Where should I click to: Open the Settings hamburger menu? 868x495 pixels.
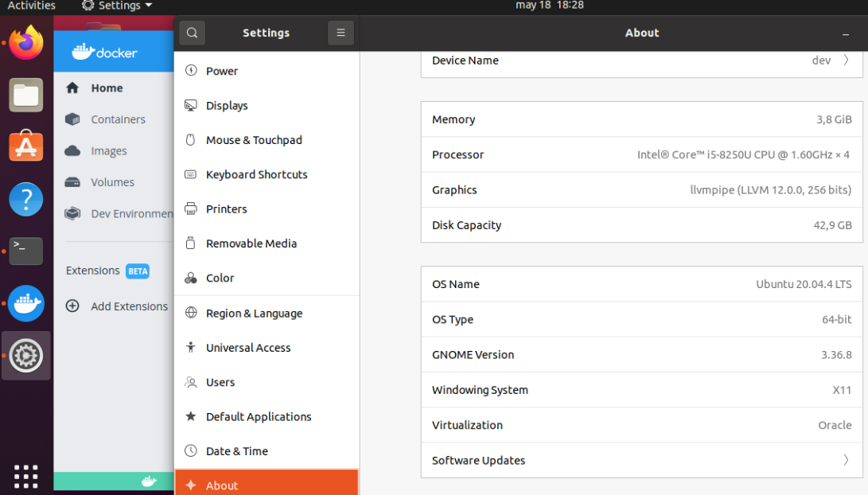[341, 33]
